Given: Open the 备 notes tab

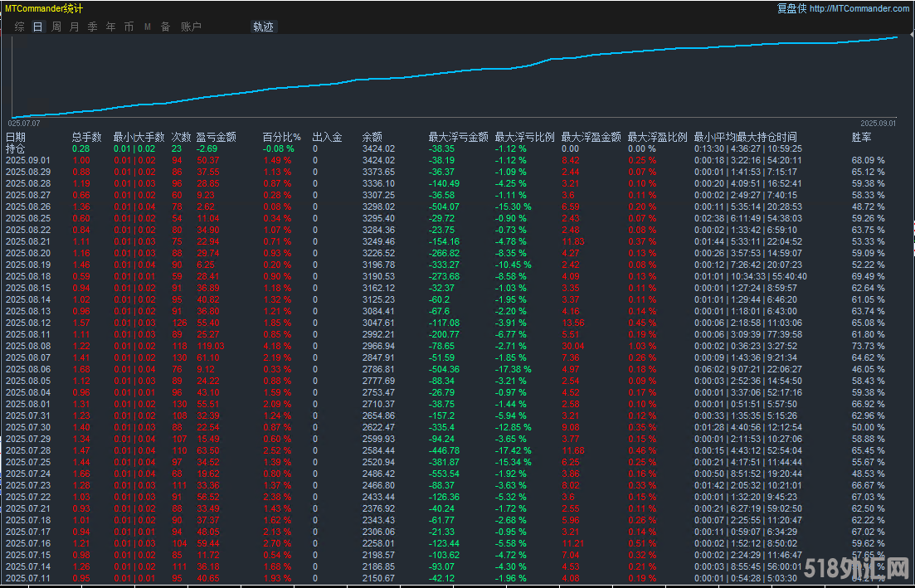Looking at the screenshot, I should click(x=165, y=27).
